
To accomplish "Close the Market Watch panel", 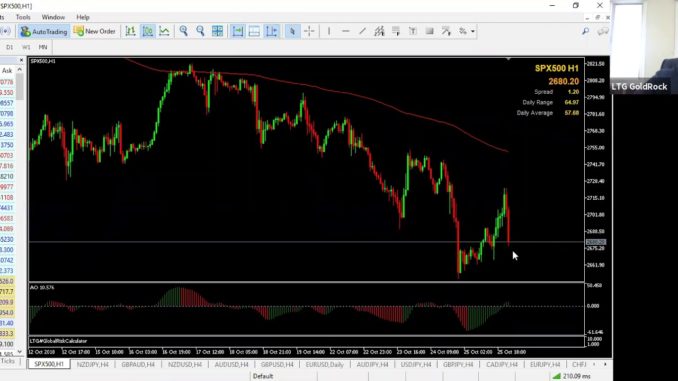I will (21, 60).
